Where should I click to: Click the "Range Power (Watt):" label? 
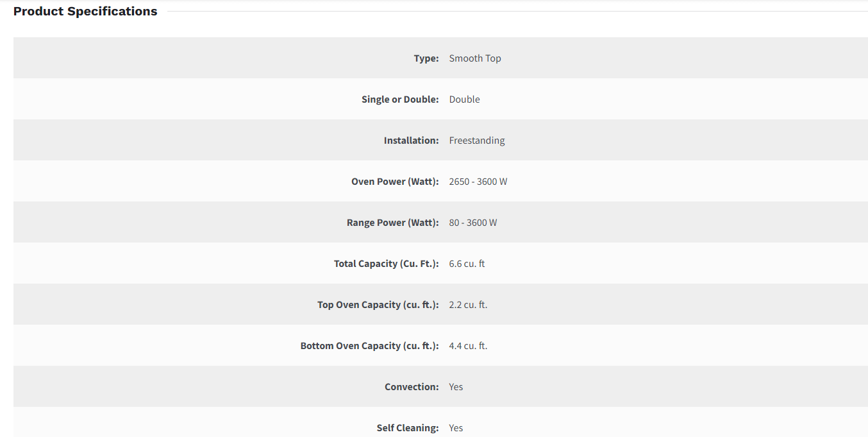click(x=393, y=223)
